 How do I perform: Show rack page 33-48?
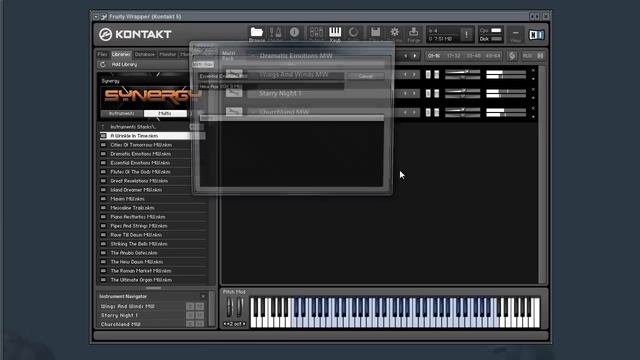(x=473, y=56)
